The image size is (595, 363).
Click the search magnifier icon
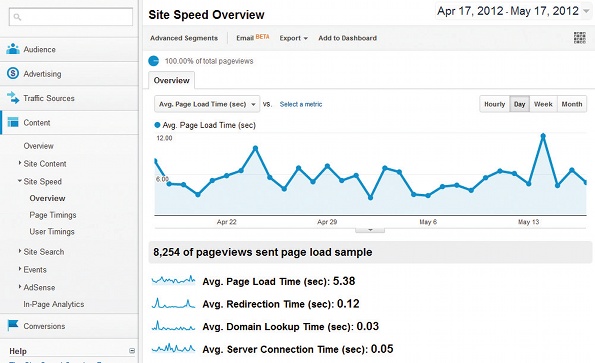(x=17, y=17)
